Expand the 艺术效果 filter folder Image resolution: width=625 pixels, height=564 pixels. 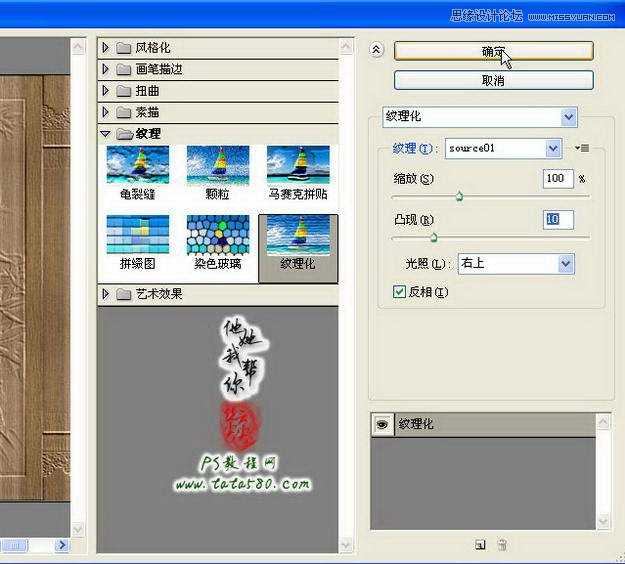click(x=105, y=294)
